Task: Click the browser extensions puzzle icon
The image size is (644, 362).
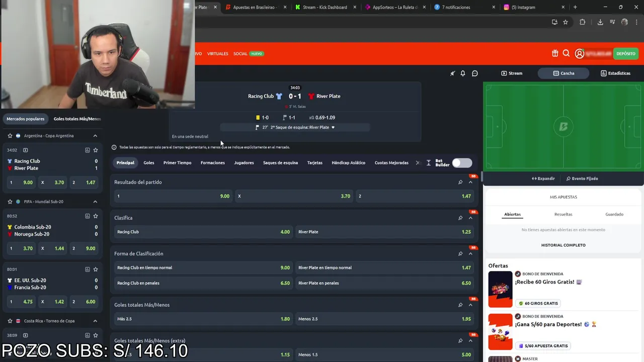Action: [x=582, y=22]
